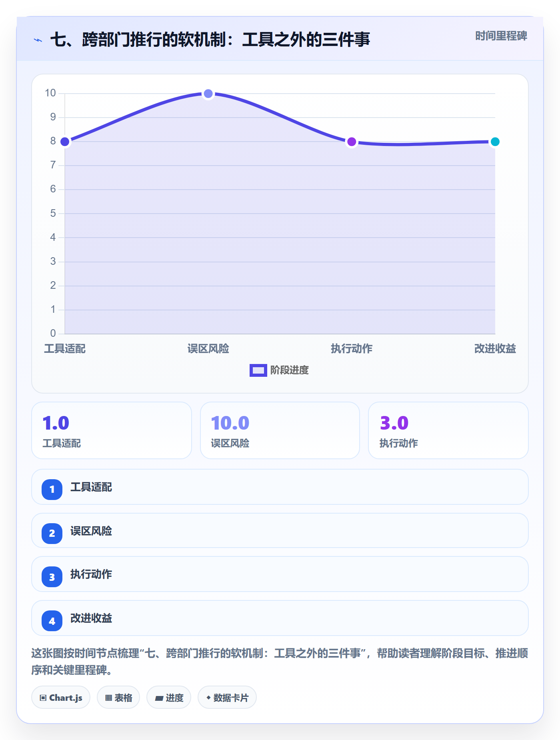Image resolution: width=560 pixels, height=740 pixels.
Task: Click the y-axis value 5
Action: click(x=53, y=213)
